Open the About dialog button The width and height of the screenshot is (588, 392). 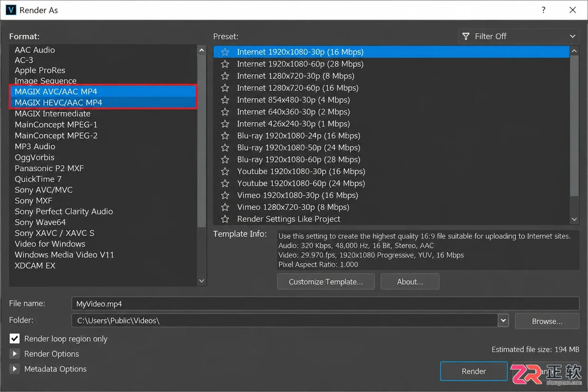[x=410, y=282]
